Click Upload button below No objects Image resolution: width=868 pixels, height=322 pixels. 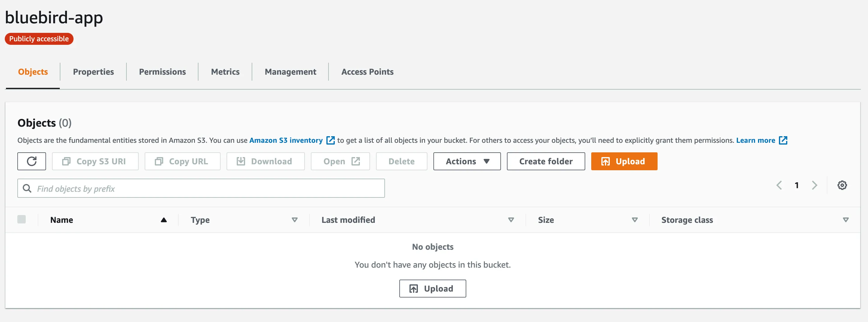[x=433, y=289]
